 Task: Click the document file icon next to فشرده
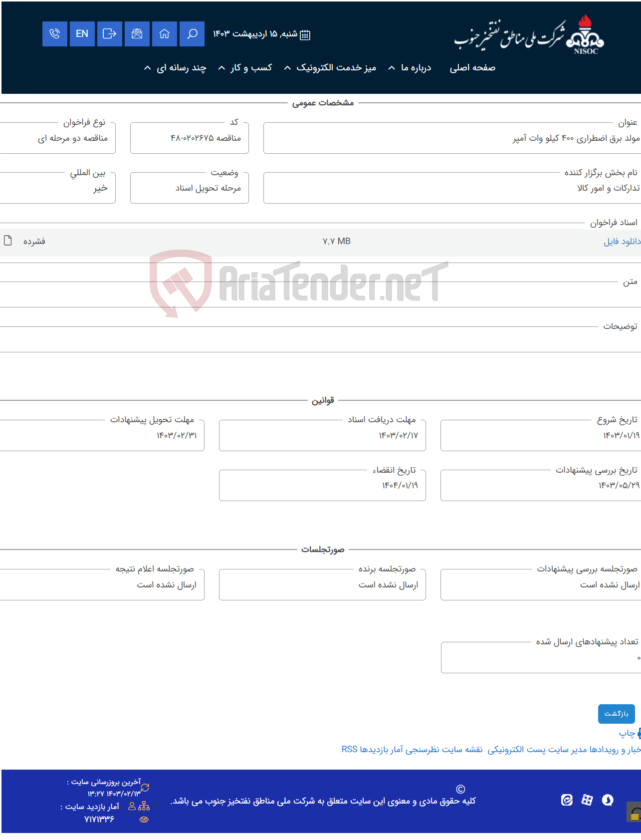(x=7, y=241)
